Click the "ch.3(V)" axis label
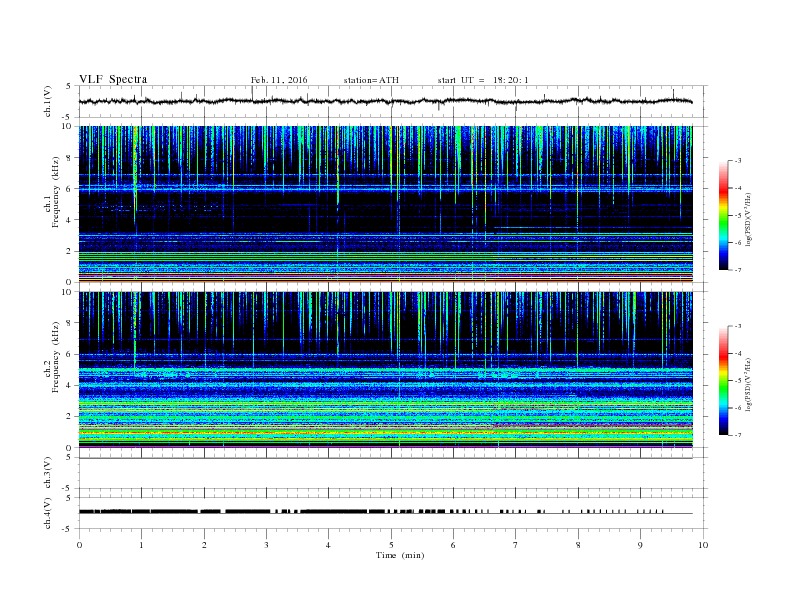Screen dimensions: 792x612 tap(48, 472)
